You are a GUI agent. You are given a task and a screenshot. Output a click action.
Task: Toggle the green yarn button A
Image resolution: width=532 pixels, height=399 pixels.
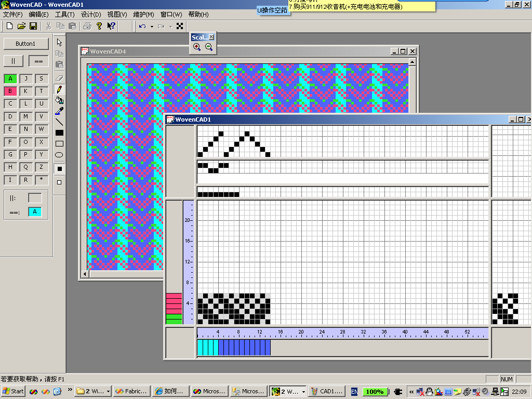tap(10, 78)
